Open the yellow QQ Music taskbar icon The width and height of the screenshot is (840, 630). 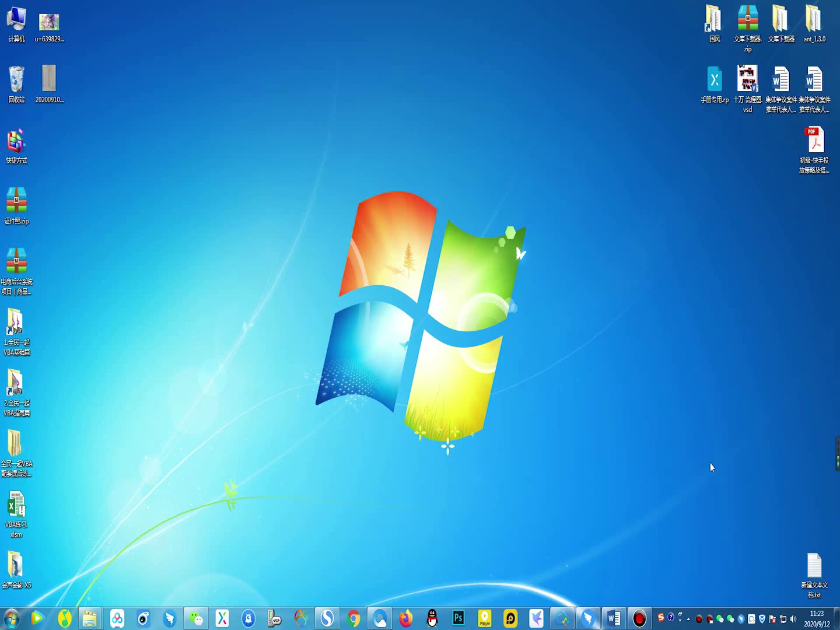(64, 618)
